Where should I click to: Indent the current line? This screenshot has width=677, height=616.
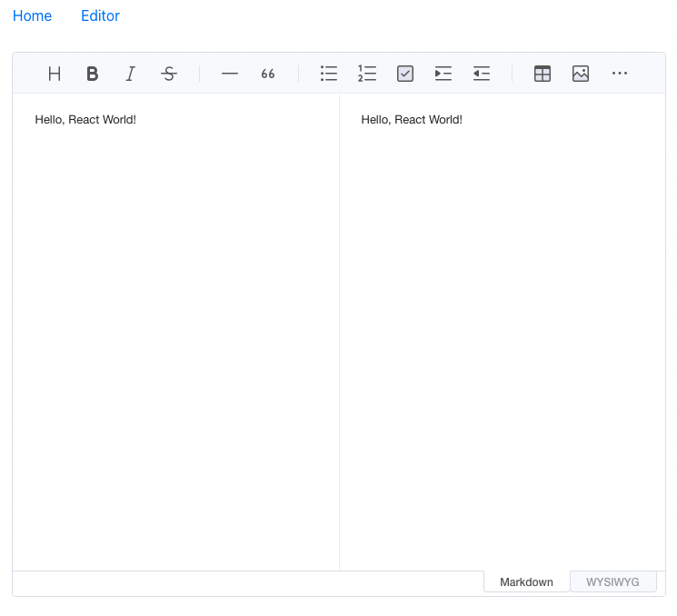tap(443, 74)
